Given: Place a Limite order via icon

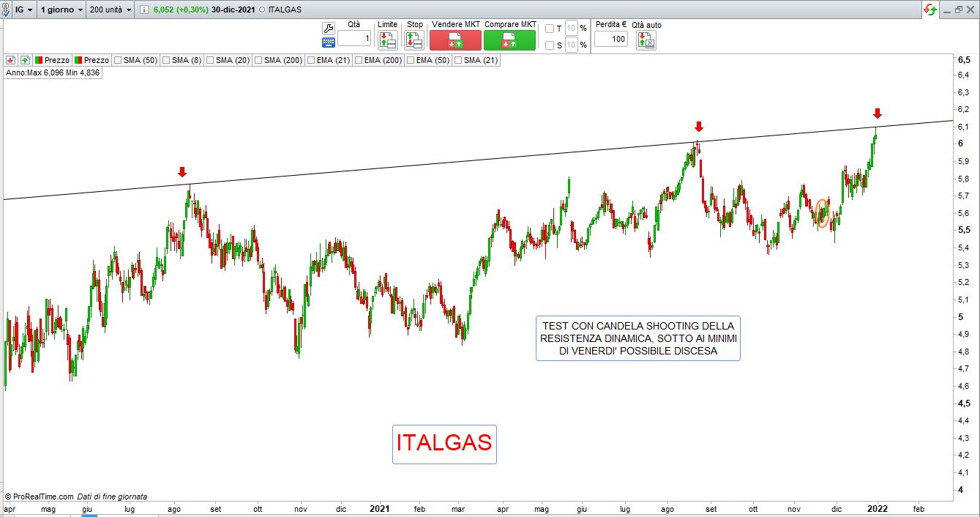Looking at the screenshot, I should pyautogui.click(x=387, y=40).
